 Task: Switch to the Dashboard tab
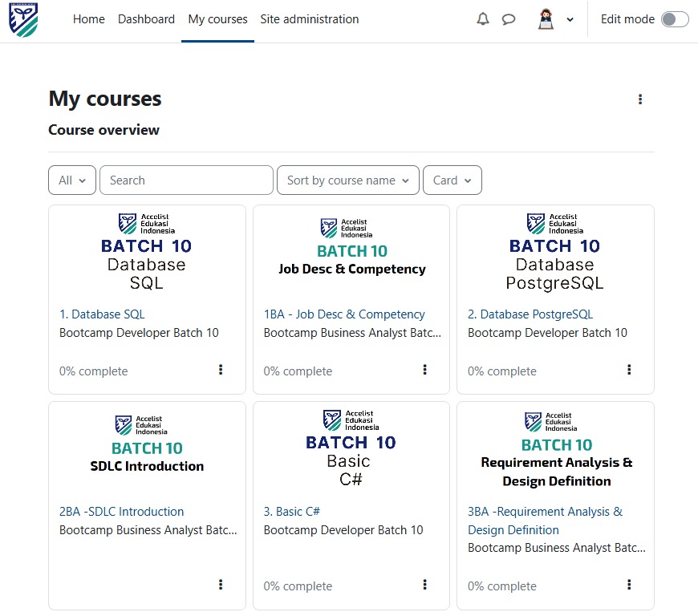[x=146, y=19]
